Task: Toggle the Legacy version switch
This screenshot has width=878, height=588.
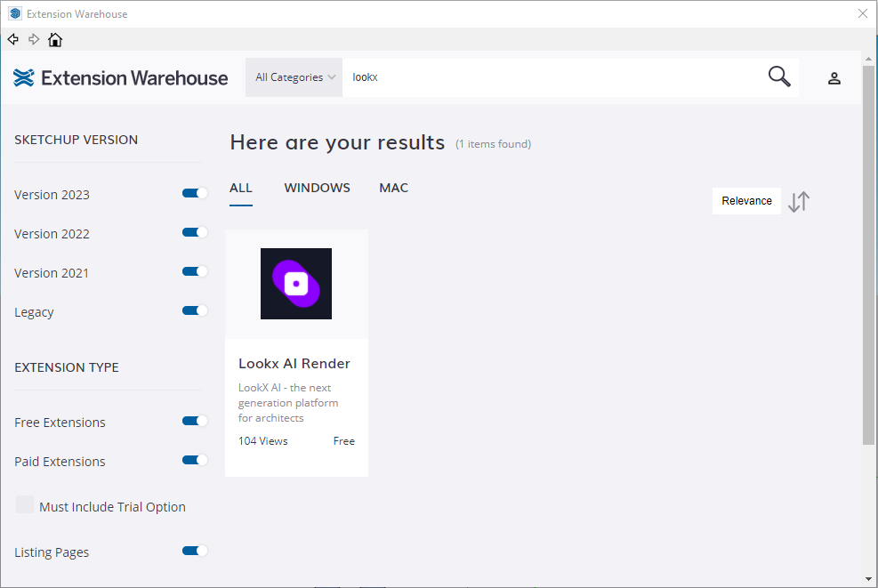Action: 195,310
